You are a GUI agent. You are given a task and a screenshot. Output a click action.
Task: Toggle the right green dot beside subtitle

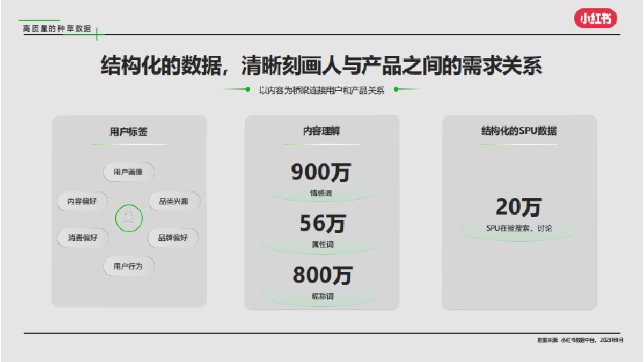[x=396, y=90]
